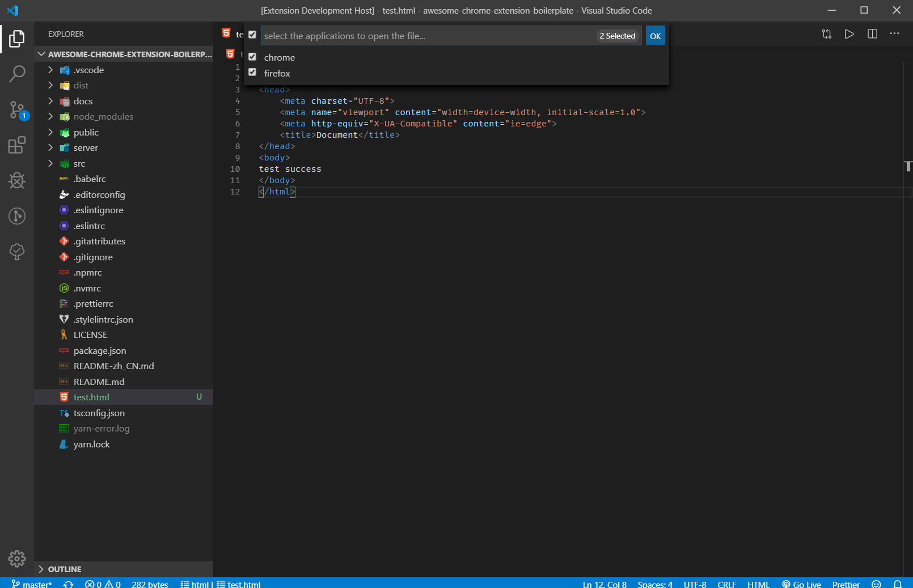
Task: Open the Search view in activity bar
Action: [x=17, y=74]
